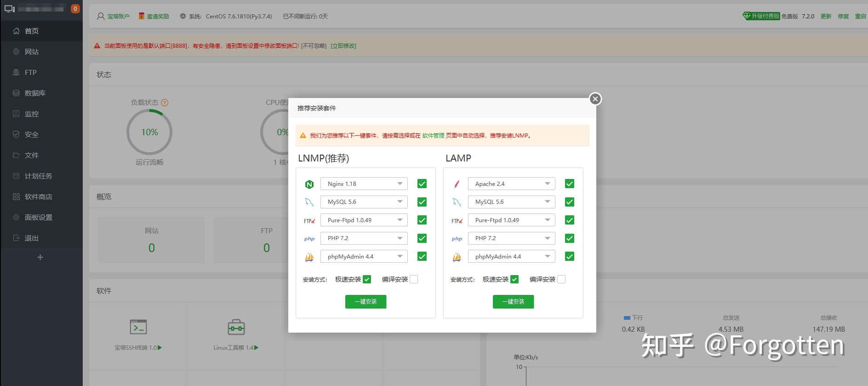Image resolution: width=868 pixels, height=386 pixels.
Task: Click the 升级付费版 upgrade button
Action: pyautogui.click(x=761, y=16)
